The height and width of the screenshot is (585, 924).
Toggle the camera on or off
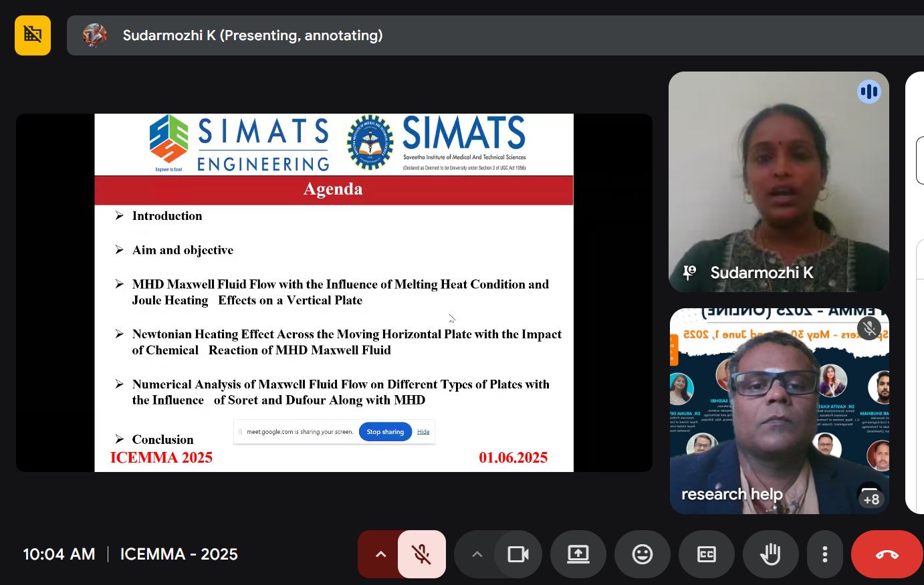[518, 554]
